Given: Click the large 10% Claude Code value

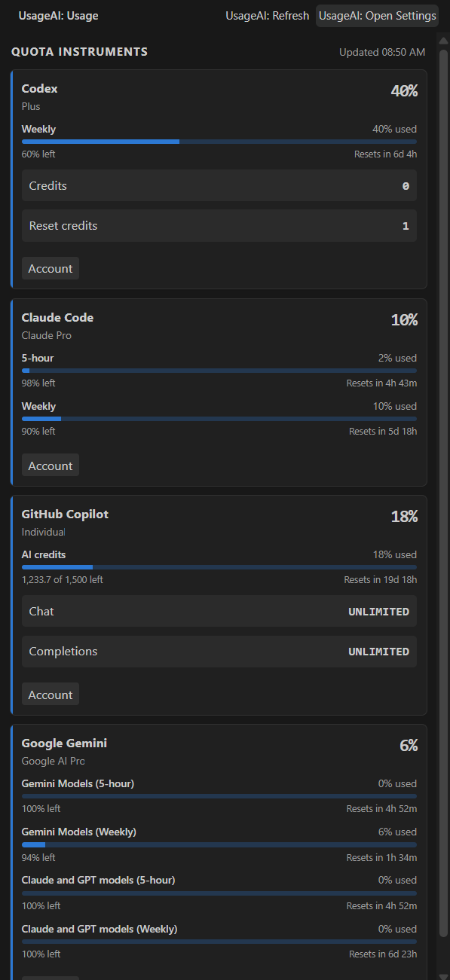Looking at the screenshot, I should pyautogui.click(x=404, y=320).
